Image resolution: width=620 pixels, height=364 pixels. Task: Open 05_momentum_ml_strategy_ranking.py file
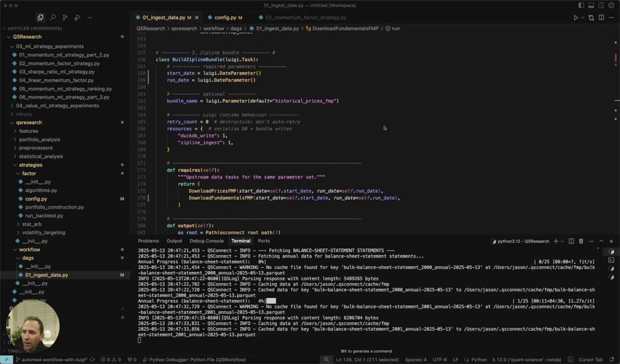click(x=65, y=89)
